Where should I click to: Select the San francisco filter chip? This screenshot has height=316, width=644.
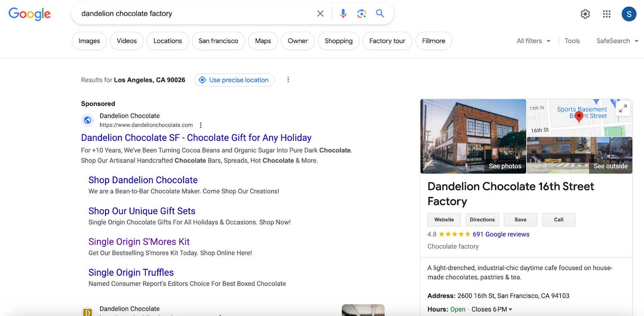pos(219,41)
